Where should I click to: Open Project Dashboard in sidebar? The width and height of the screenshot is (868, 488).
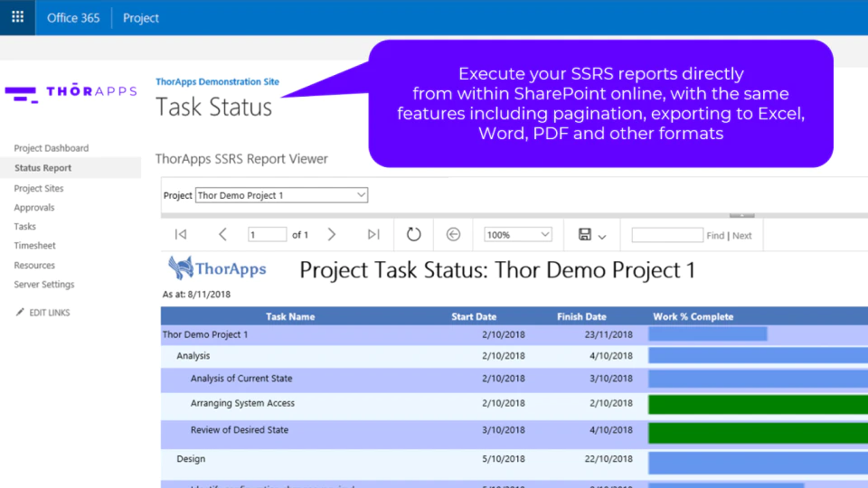pos(51,147)
